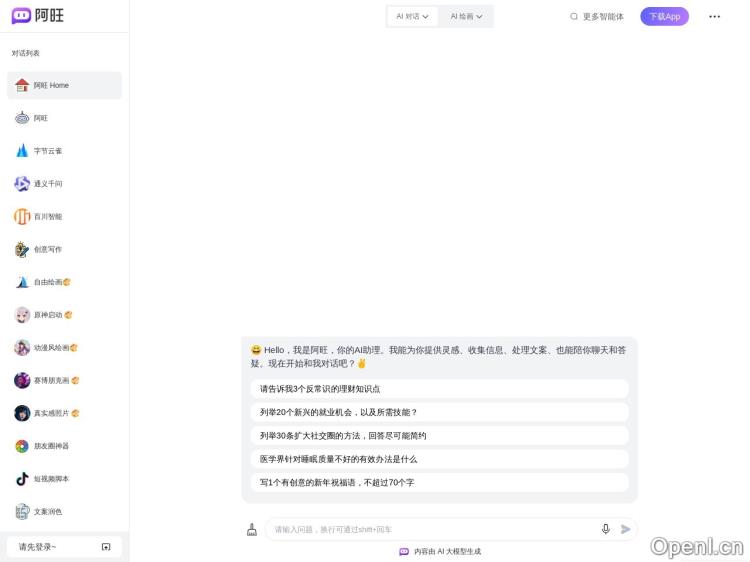Viewport: 750px width, 562px height.
Task: Choose prompt 请告诉我3个反常识的理财知识点
Action: [x=439, y=389]
